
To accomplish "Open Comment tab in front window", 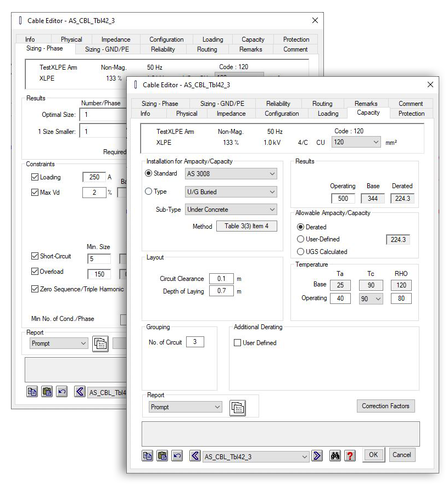I will click(411, 104).
